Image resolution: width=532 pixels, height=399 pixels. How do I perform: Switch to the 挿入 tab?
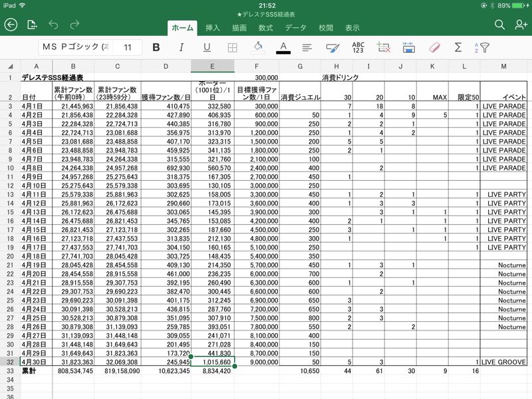click(x=213, y=28)
